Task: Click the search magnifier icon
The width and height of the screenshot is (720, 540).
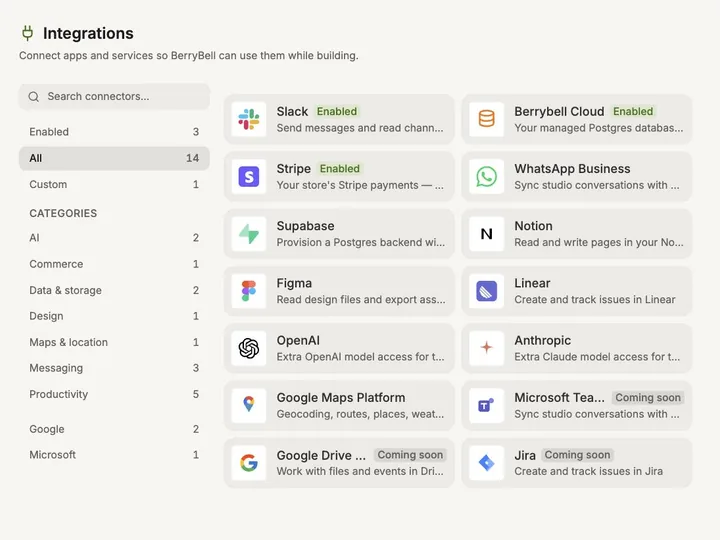Action: point(34,96)
